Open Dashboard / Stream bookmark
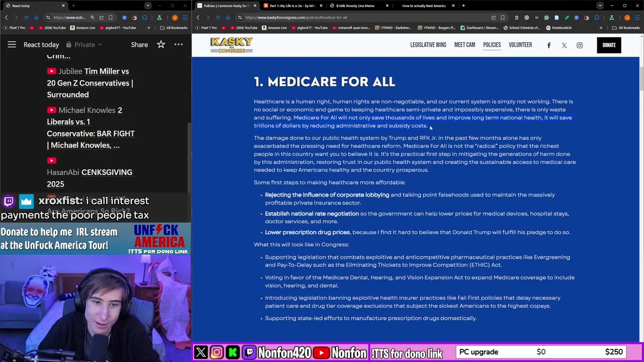Screen dimensions: 644x362 pos(479,28)
